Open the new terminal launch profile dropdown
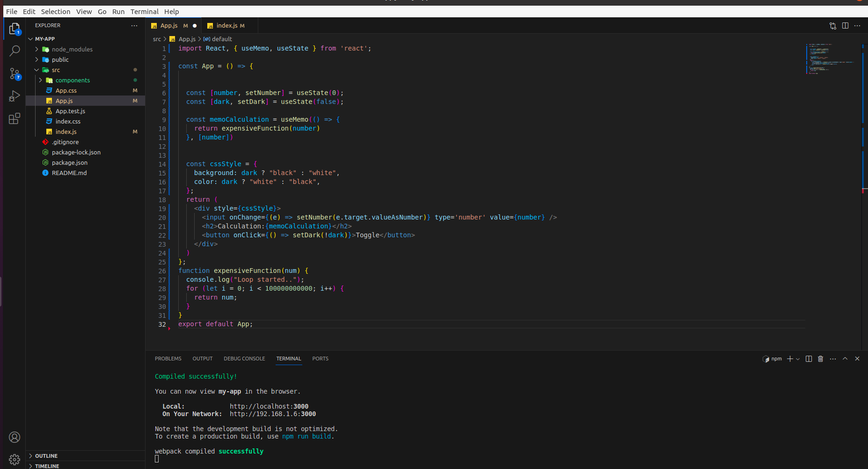 (798, 359)
